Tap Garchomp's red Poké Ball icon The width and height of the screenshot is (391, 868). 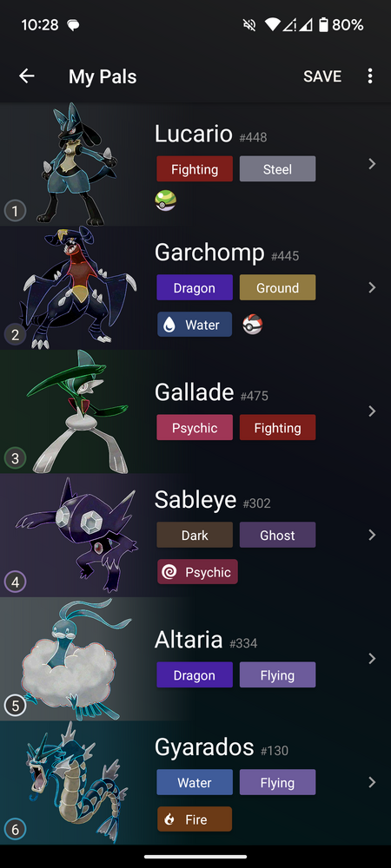pyautogui.click(x=253, y=325)
